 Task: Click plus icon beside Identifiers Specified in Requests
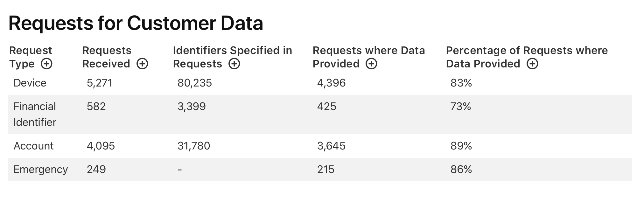234,64
